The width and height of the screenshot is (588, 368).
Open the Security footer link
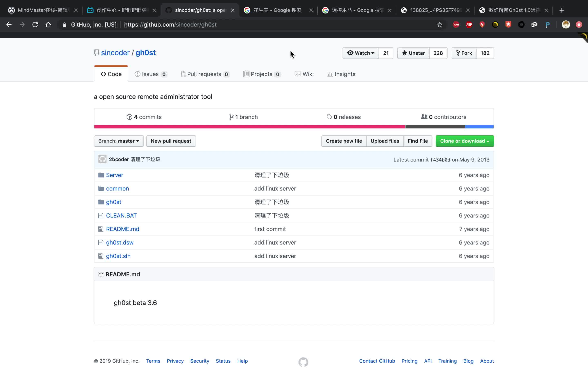click(x=200, y=361)
